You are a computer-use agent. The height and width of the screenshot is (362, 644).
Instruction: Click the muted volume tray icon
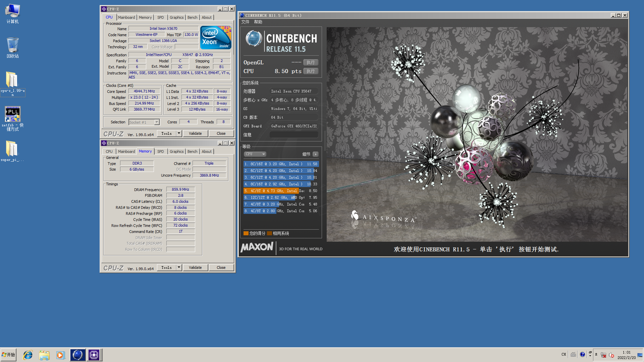pyautogui.click(x=611, y=355)
